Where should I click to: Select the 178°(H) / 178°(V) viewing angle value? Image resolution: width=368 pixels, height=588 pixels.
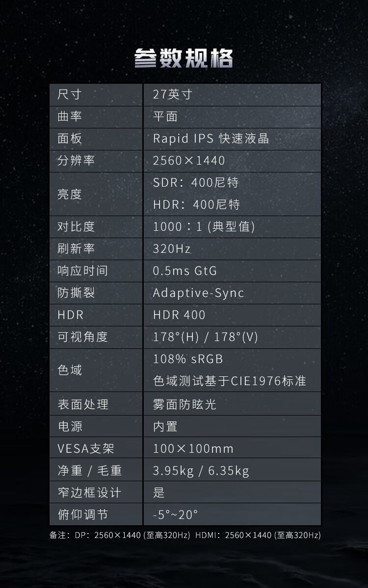pyautogui.click(x=205, y=337)
